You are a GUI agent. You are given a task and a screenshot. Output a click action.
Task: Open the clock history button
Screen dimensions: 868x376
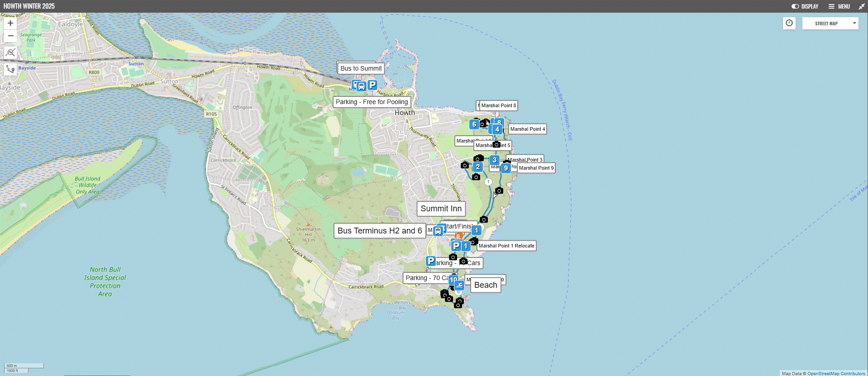pos(789,23)
